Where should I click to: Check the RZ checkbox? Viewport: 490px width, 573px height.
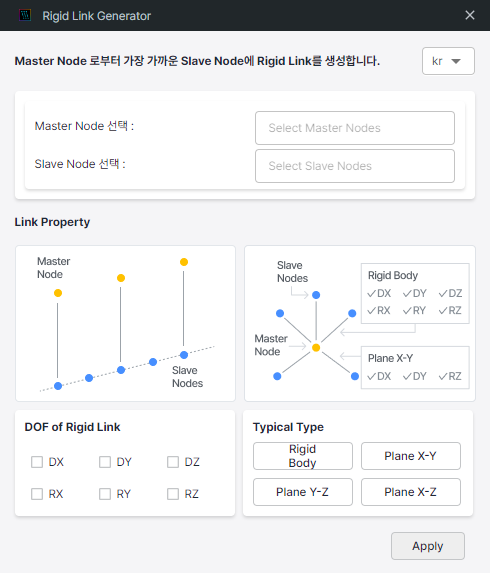click(x=173, y=494)
